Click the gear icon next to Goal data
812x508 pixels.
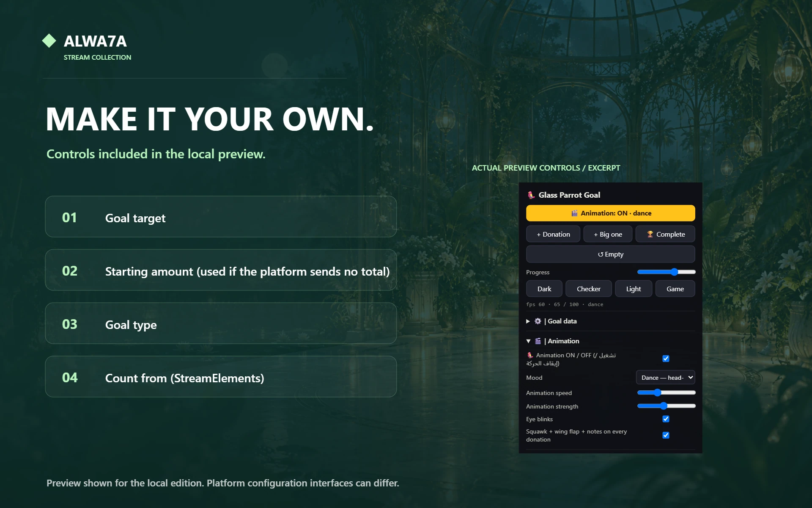538,321
